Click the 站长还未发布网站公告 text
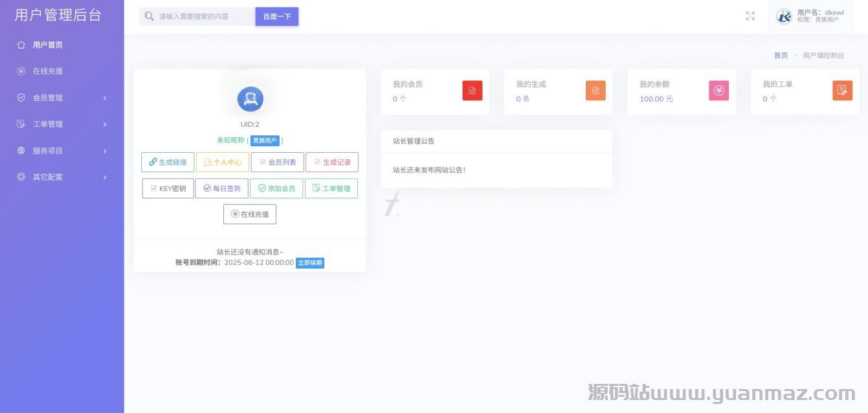Image resolution: width=868 pixels, height=413 pixels. coord(429,170)
